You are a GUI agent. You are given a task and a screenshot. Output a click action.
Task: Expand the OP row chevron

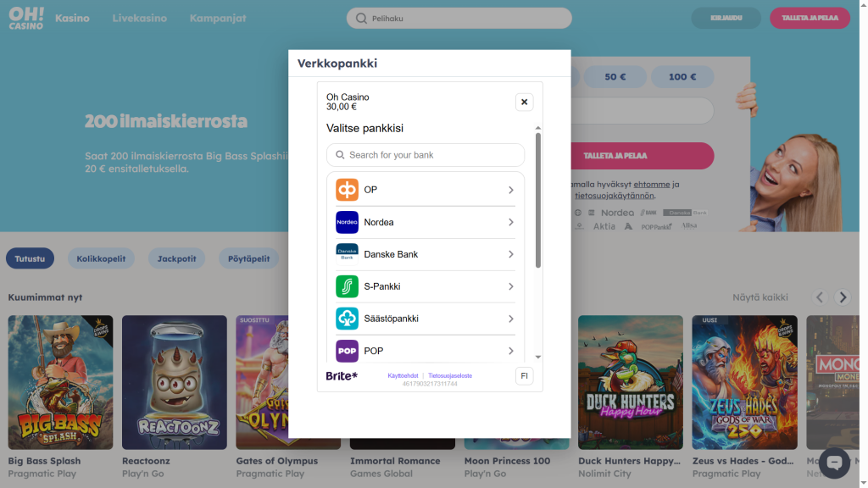511,190
